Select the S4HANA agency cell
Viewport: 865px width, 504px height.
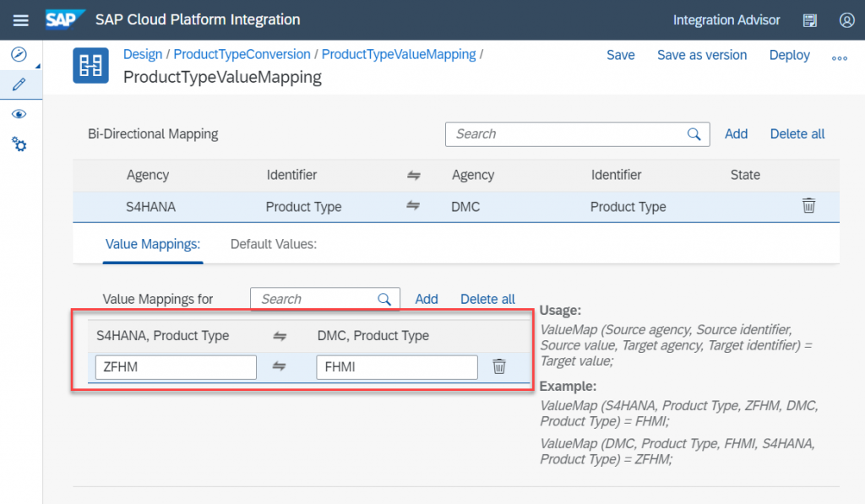click(x=150, y=207)
